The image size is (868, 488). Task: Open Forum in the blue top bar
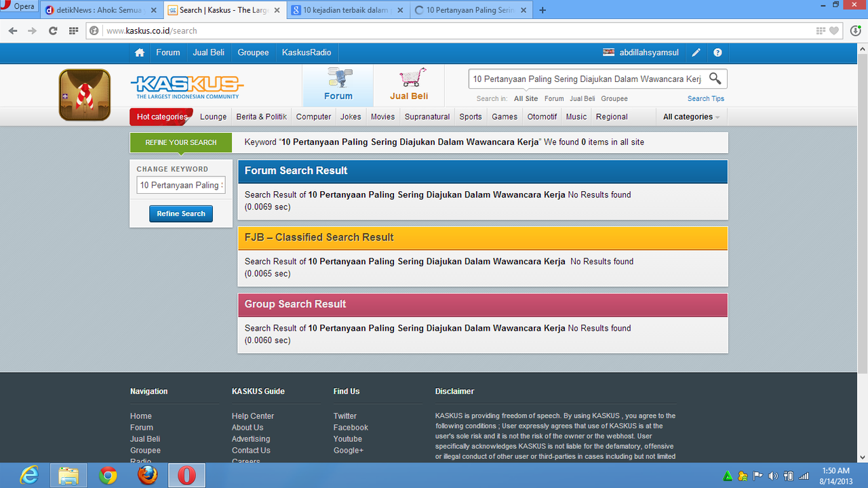pyautogui.click(x=168, y=53)
